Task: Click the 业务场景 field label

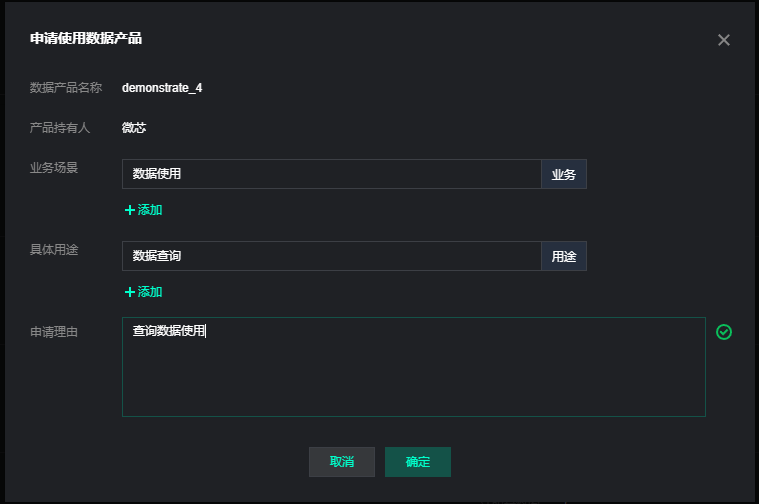Action: click(54, 167)
